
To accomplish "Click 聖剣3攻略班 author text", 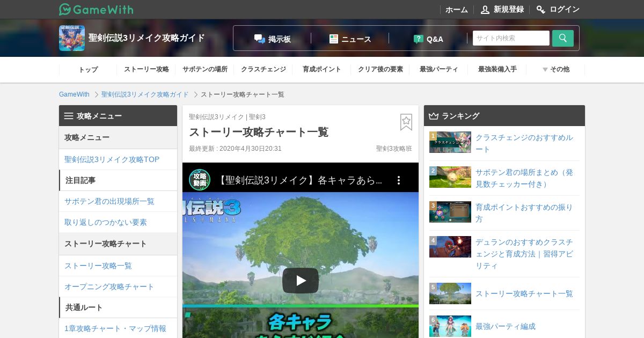I will pyautogui.click(x=394, y=149).
